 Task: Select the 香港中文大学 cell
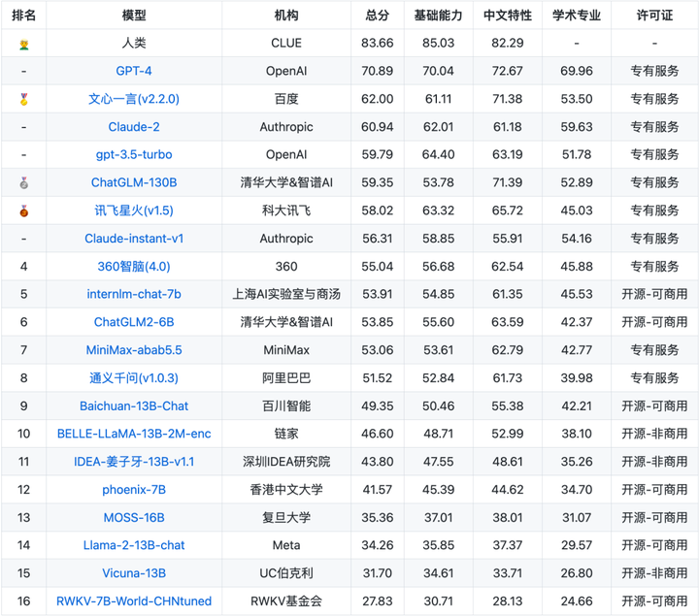(286, 490)
